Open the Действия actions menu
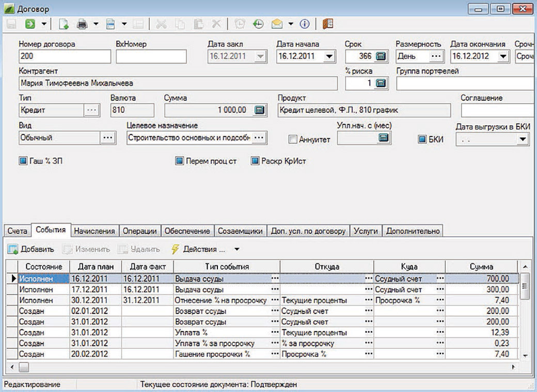 (x=205, y=249)
